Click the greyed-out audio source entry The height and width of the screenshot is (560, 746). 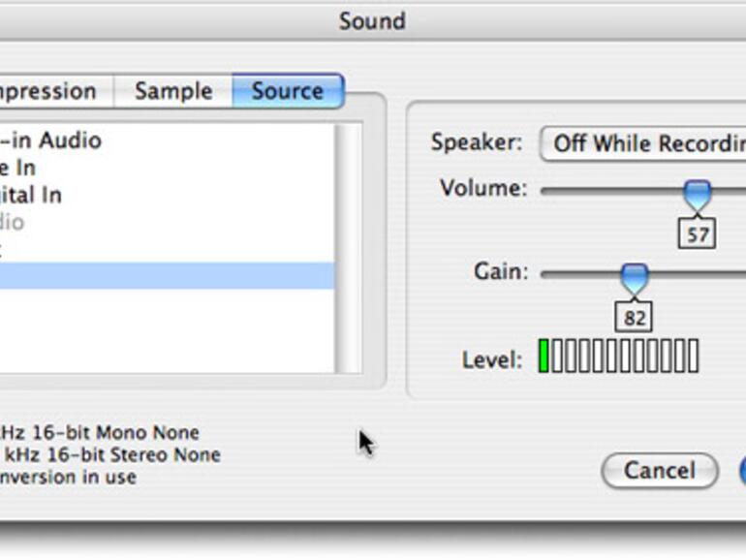coord(12,222)
